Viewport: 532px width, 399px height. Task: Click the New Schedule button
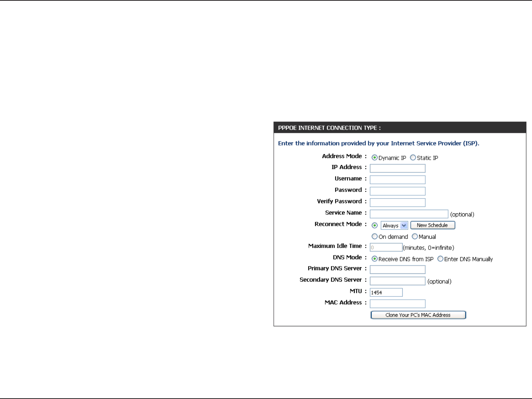[433, 225]
